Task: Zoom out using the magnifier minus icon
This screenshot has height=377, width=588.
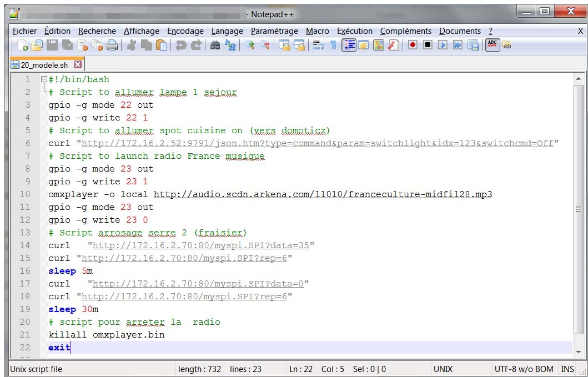Action: click(x=265, y=46)
